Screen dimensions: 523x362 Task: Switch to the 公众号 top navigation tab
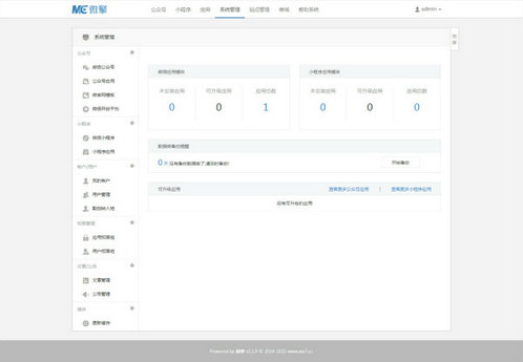click(158, 10)
